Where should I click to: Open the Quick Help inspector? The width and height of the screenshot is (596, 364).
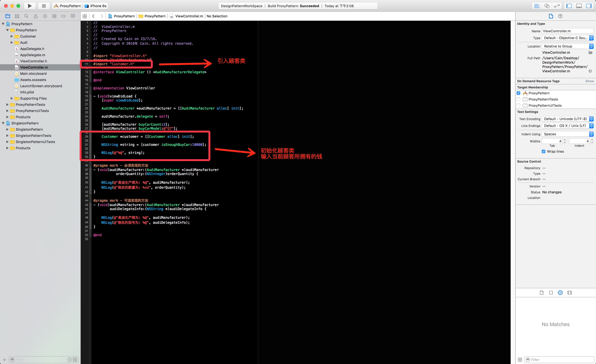[560, 16]
